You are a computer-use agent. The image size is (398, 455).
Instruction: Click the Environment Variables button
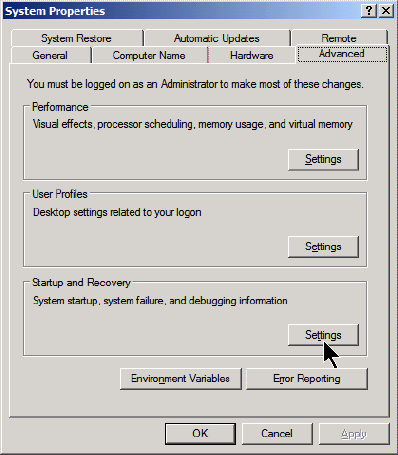click(181, 379)
